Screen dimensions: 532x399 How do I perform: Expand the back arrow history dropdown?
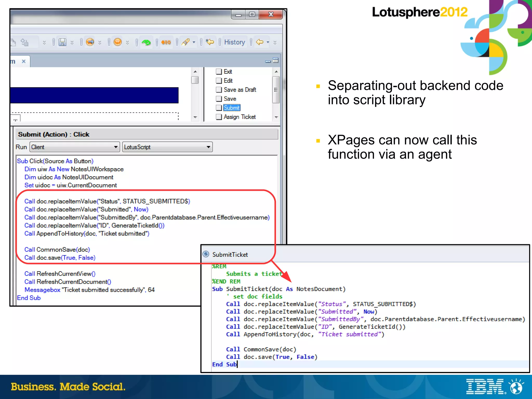point(268,42)
